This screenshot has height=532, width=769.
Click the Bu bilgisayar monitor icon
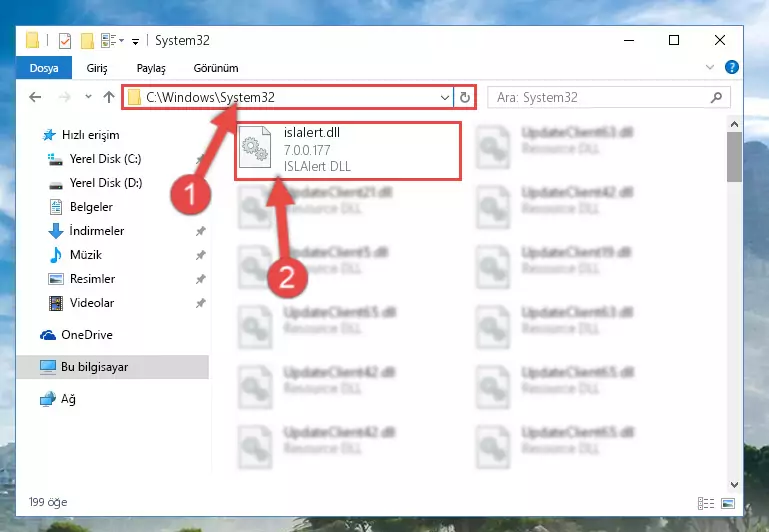click(48, 367)
